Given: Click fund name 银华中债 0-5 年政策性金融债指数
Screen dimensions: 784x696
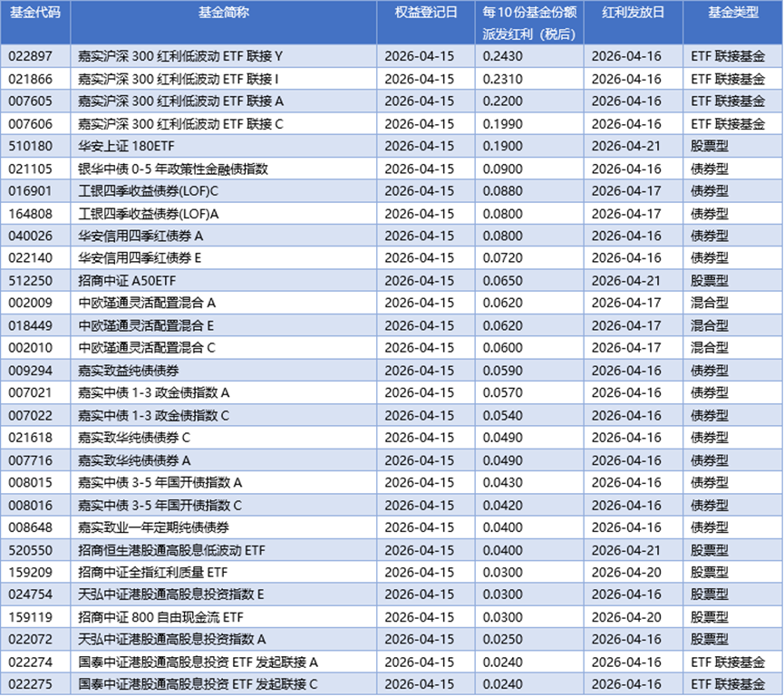Looking at the screenshot, I should 173,169.
